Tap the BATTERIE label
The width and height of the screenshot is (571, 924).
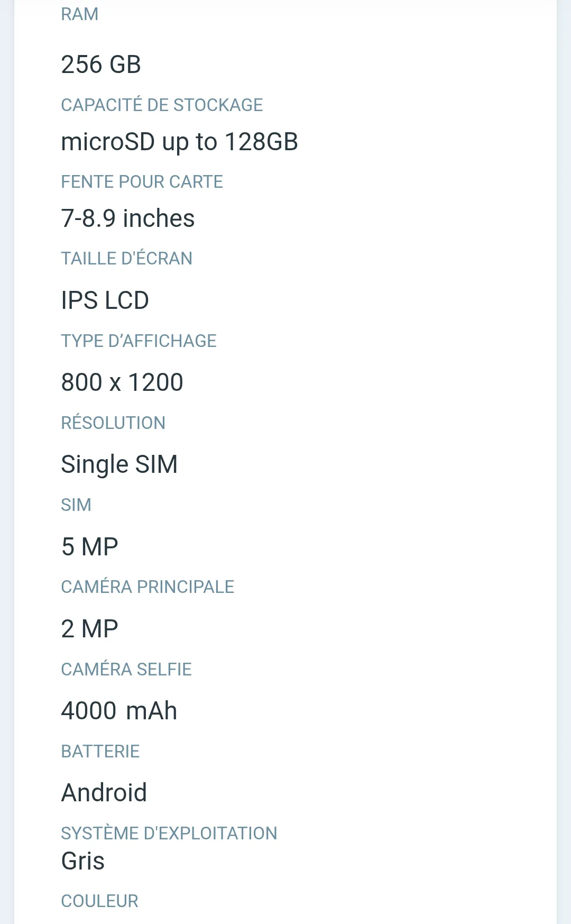[100, 751]
